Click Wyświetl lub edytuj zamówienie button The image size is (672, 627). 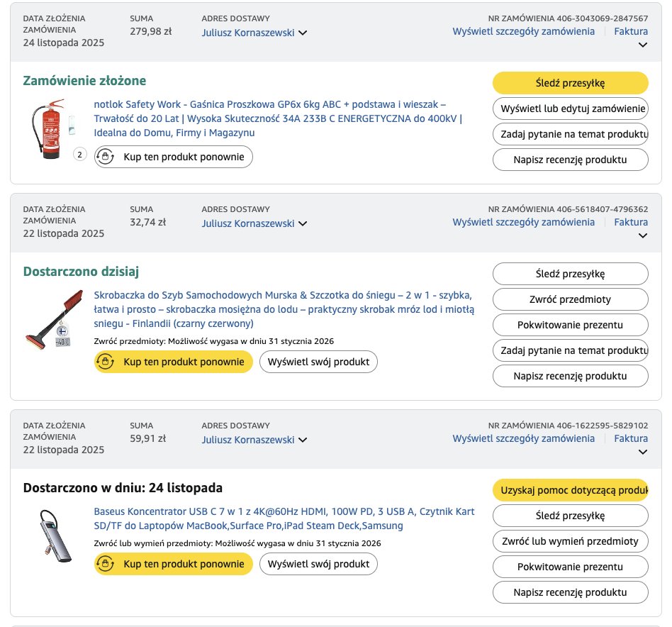click(570, 109)
